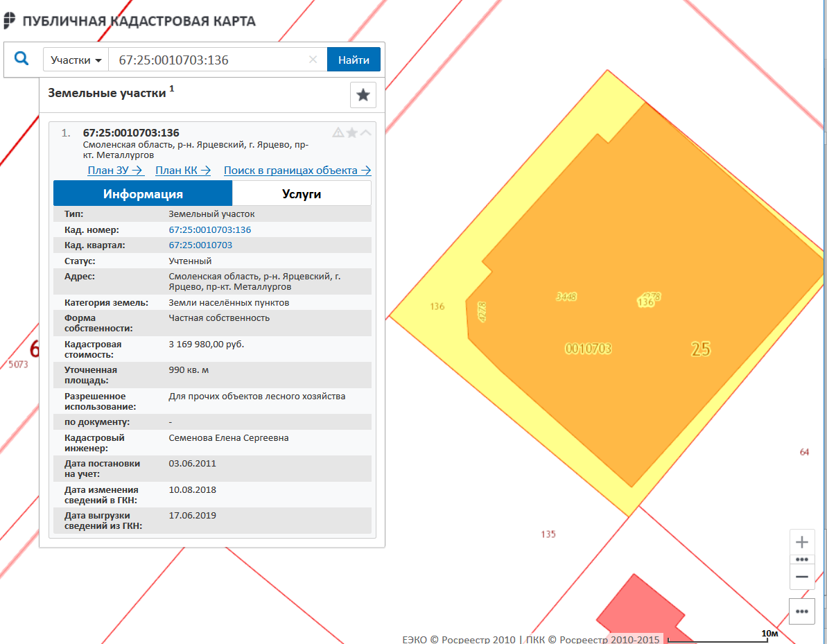Click the magnifier search icon

pyautogui.click(x=21, y=59)
